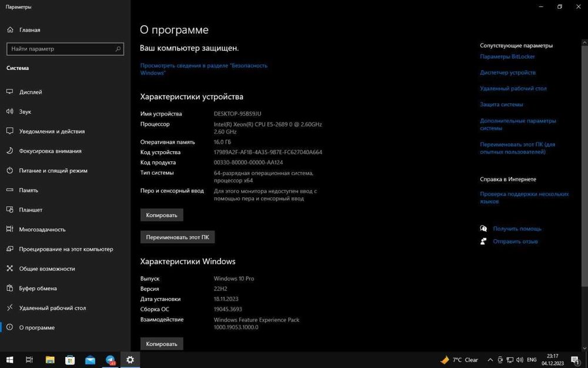The image size is (588, 368).
Task: Open the clock showing 23:17
Action: [x=552, y=360]
